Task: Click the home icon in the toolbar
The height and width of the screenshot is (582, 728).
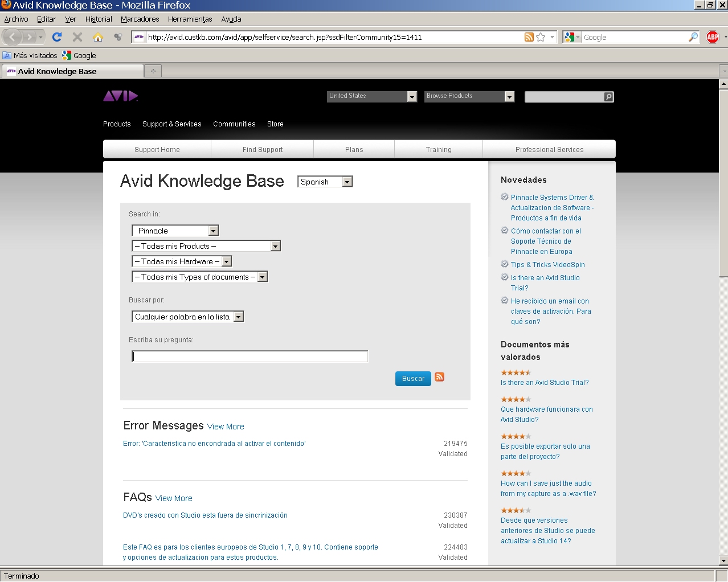Action: coord(98,37)
